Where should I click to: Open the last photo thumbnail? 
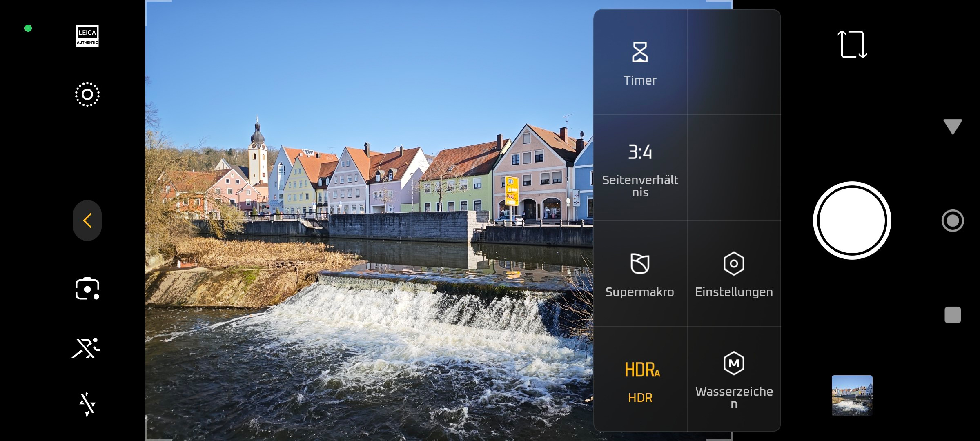pos(852,395)
